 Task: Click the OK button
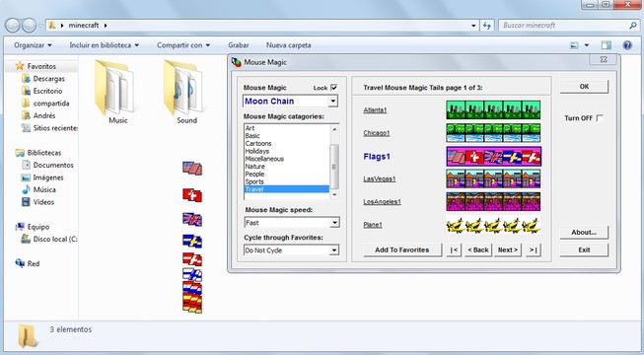coord(584,87)
